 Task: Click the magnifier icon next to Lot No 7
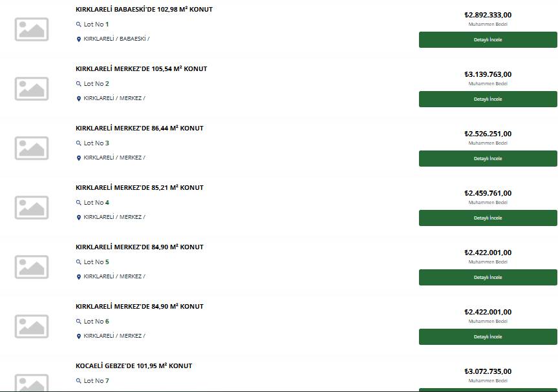click(79, 380)
